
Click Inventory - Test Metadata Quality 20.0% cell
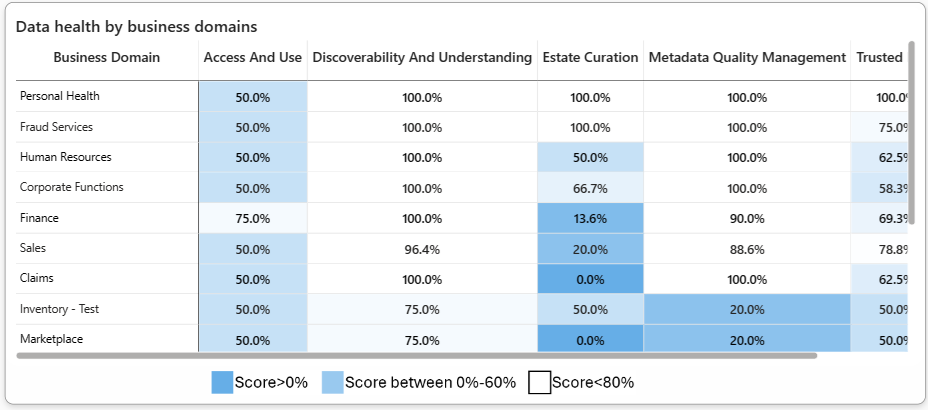tap(747, 310)
